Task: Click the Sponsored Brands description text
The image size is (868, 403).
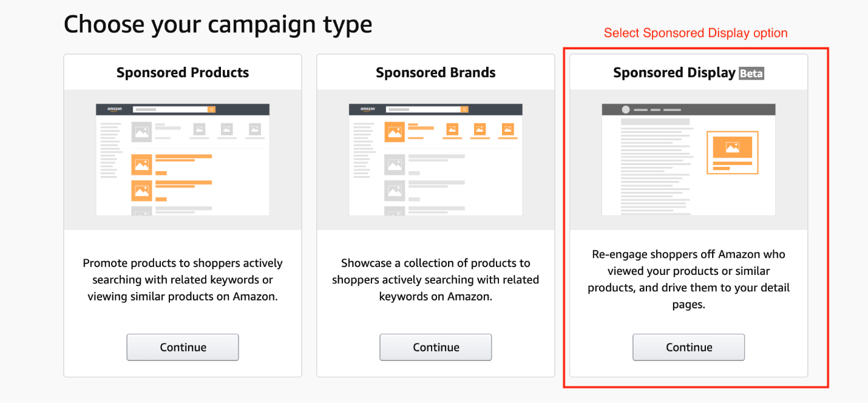Action: [436, 280]
